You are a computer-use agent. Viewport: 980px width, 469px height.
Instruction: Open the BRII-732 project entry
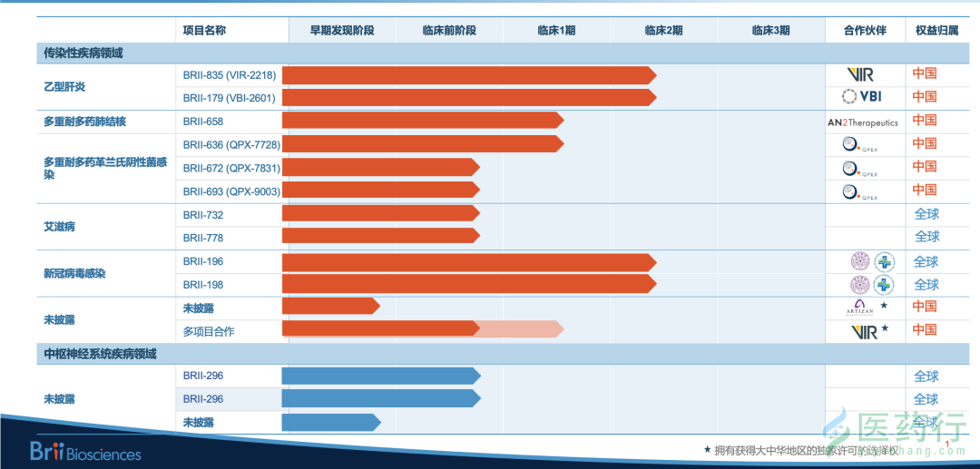click(x=203, y=215)
